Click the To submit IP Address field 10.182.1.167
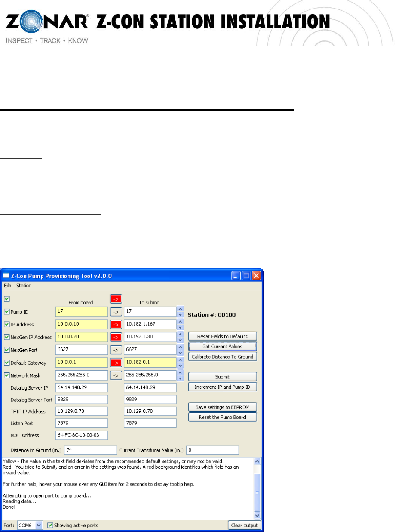 [x=150, y=324]
